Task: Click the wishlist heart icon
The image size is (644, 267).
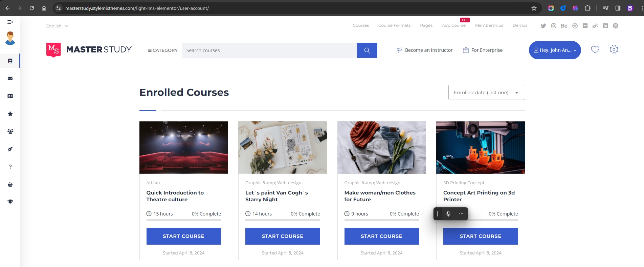Action: [595, 50]
